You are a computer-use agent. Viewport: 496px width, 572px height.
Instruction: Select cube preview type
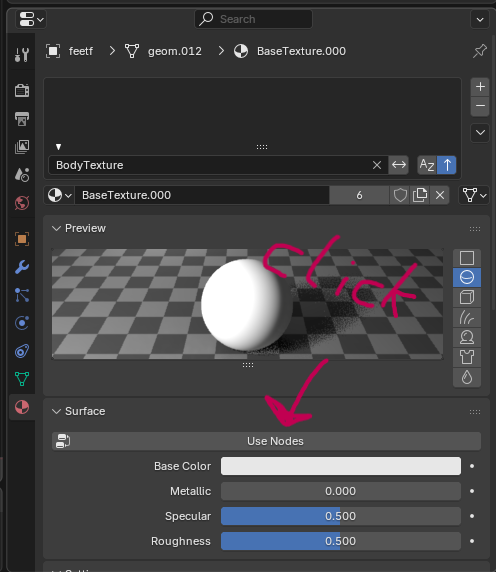pos(467,297)
